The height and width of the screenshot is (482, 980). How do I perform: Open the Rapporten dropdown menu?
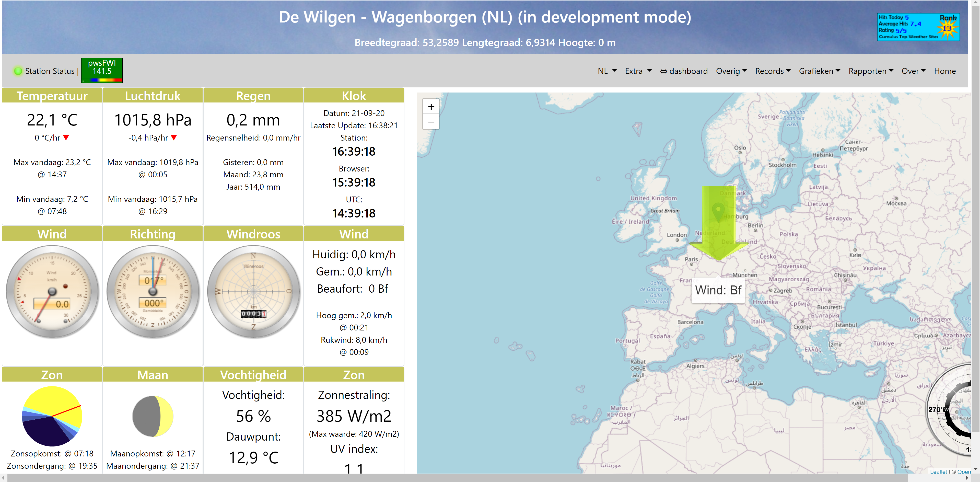click(x=870, y=71)
